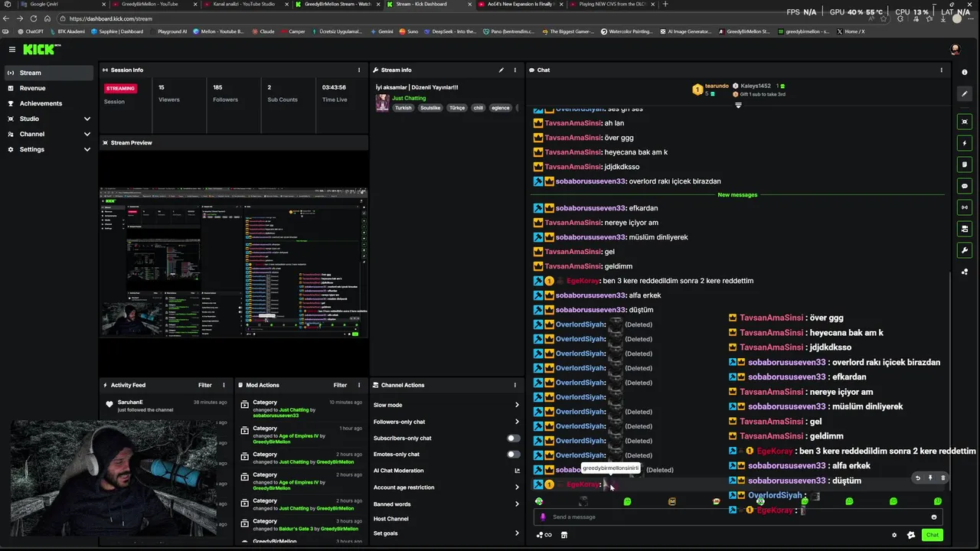Click the broadcast signal icon in right sidebar
980x551 pixels.
(x=965, y=207)
